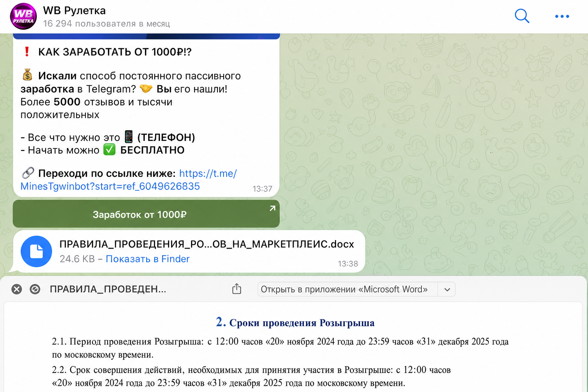
Task: Open the ПРАВИЛА_ПРОВЕДЕНИЯ docx file name
Action: coord(207,244)
